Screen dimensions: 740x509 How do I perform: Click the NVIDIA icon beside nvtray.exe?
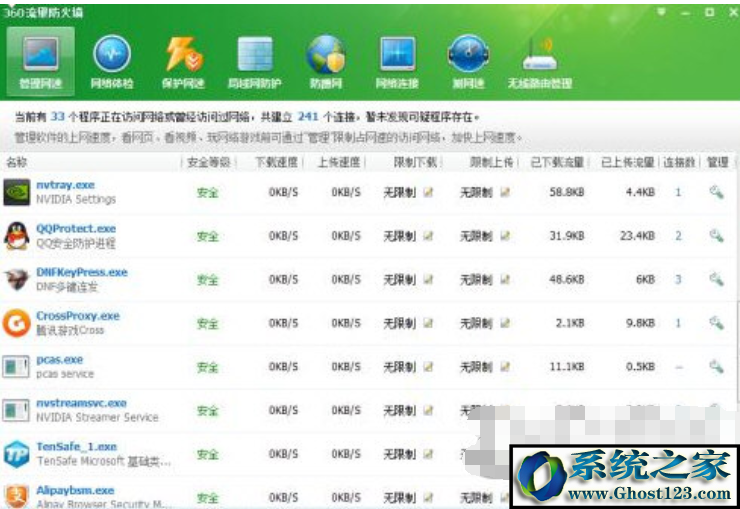(x=17, y=192)
